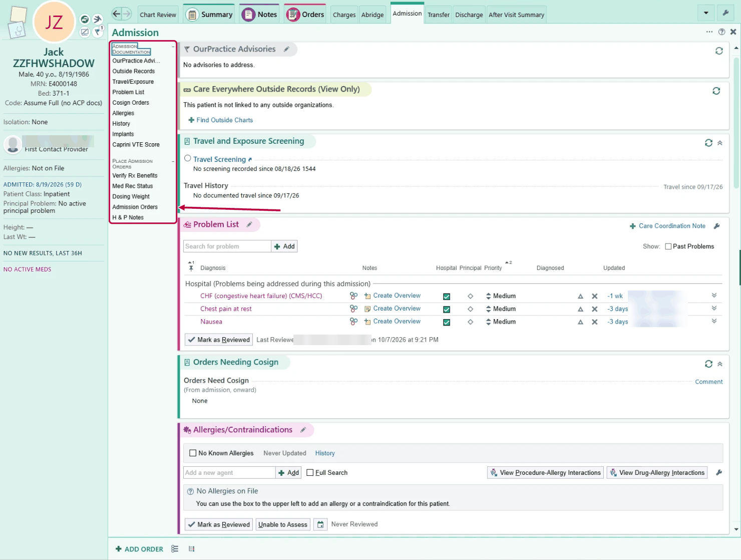Go back with the left arrow
This screenshot has height=560, width=741.
click(116, 14)
